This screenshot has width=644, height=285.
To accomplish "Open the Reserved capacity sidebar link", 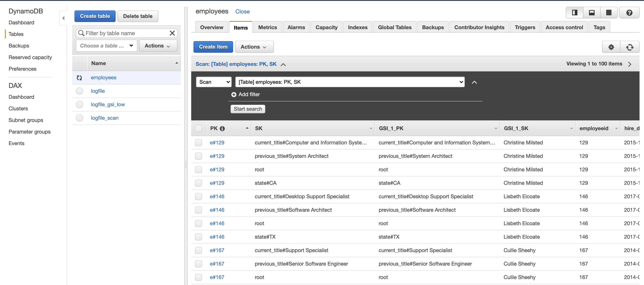I will pyautogui.click(x=30, y=57).
